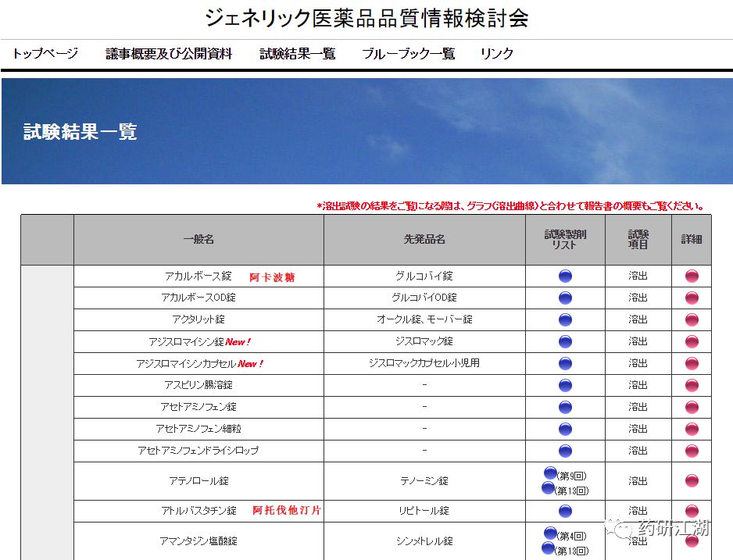Open red detail icon for アクタリット錠
This screenshot has width=733, height=560.
pyautogui.click(x=692, y=319)
